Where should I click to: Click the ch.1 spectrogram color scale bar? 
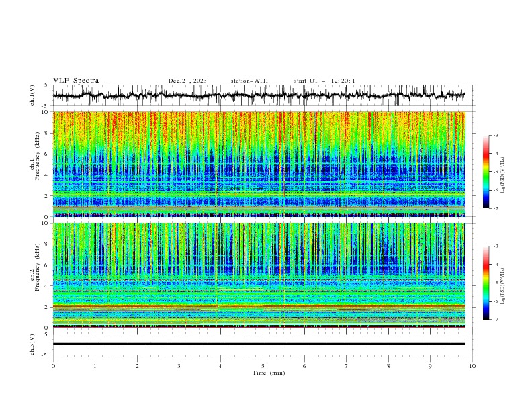[486, 172]
